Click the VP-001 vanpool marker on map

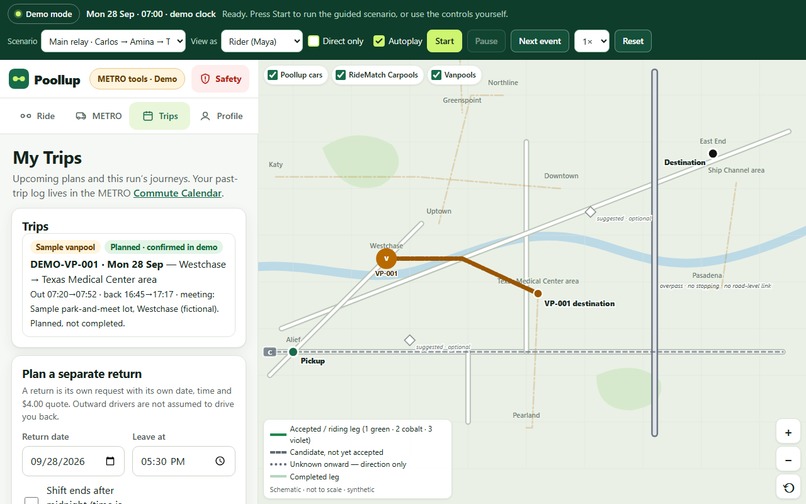[x=386, y=259]
